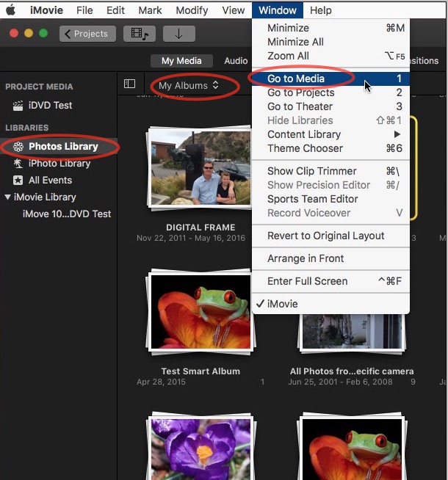Viewport: 448px width, 480px height.
Task: Open the bottom-row frog album thumbnail
Action: click(x=352, y=446)
